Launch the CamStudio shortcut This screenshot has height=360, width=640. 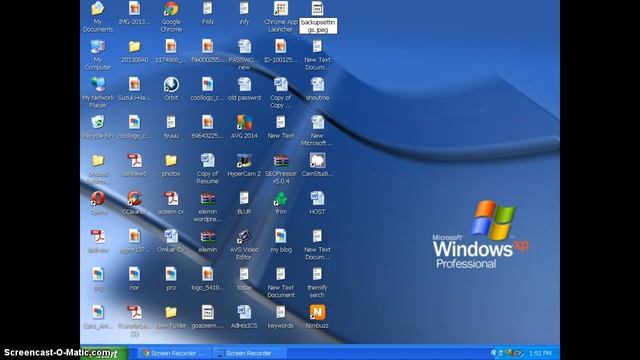(x=317, y=160)
